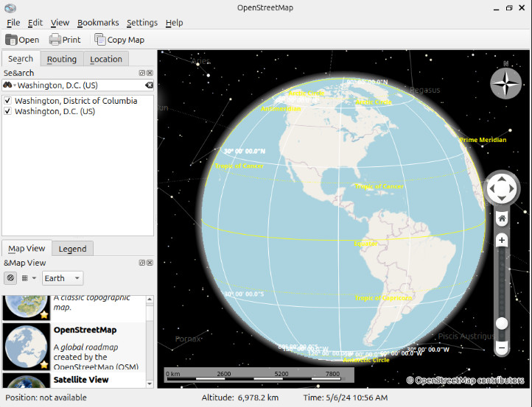Open search options dropdown arrow beside binoculars
532x407 pixels.
[15, 85]
